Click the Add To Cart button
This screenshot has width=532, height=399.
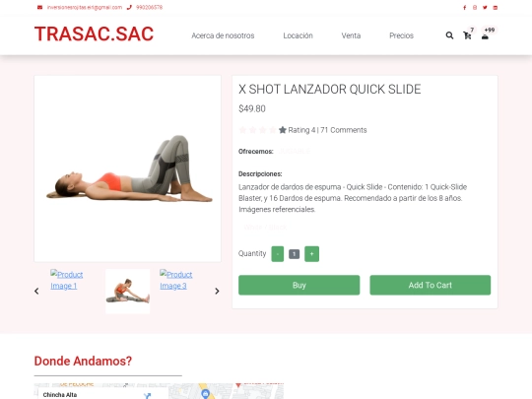pyautogui.click(x=431, y=285)
